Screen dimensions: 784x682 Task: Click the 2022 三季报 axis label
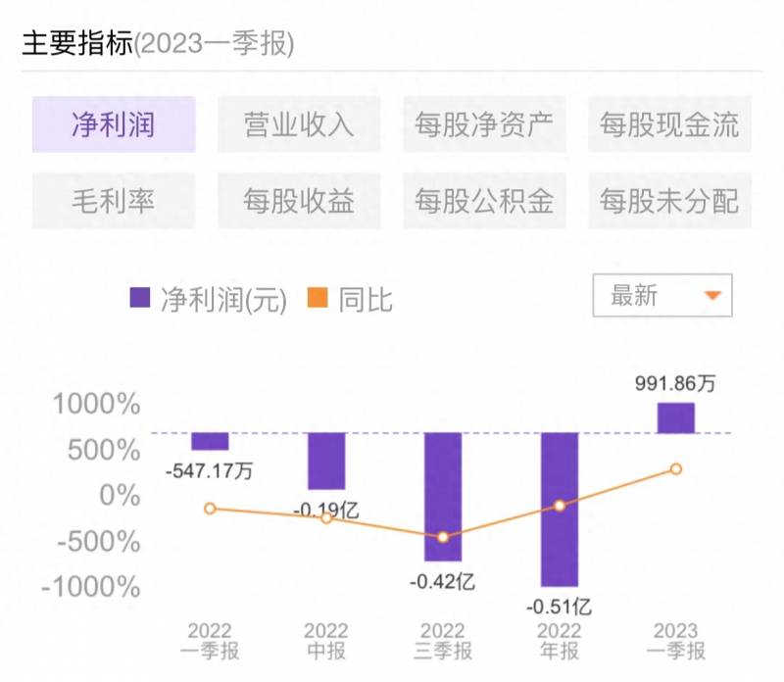[x=443, y=641]
